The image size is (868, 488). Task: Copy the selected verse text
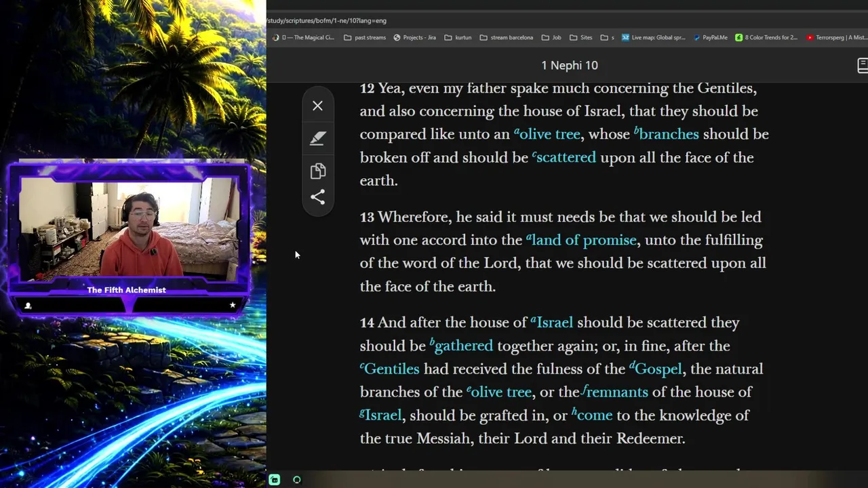pyautogui.click(x=317, y=171)
